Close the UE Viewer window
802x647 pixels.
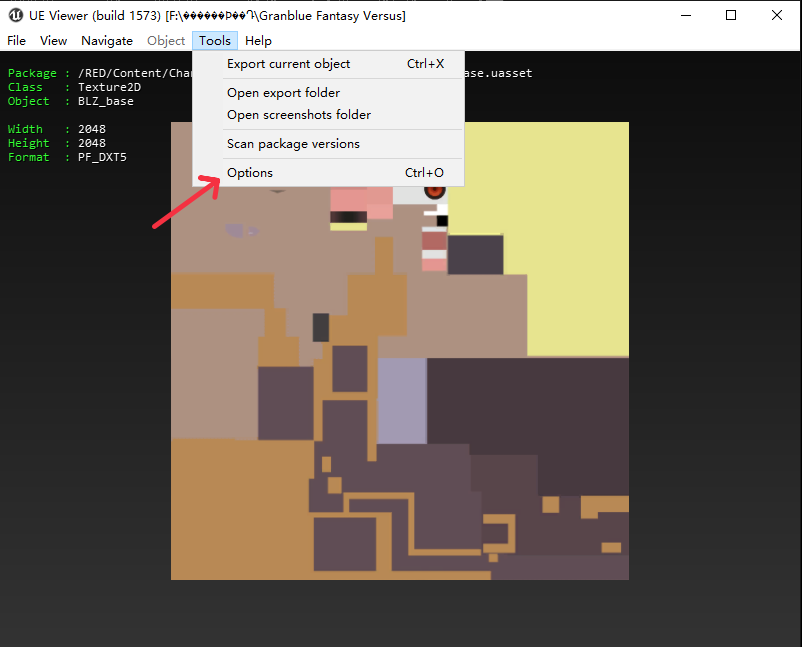776,15
